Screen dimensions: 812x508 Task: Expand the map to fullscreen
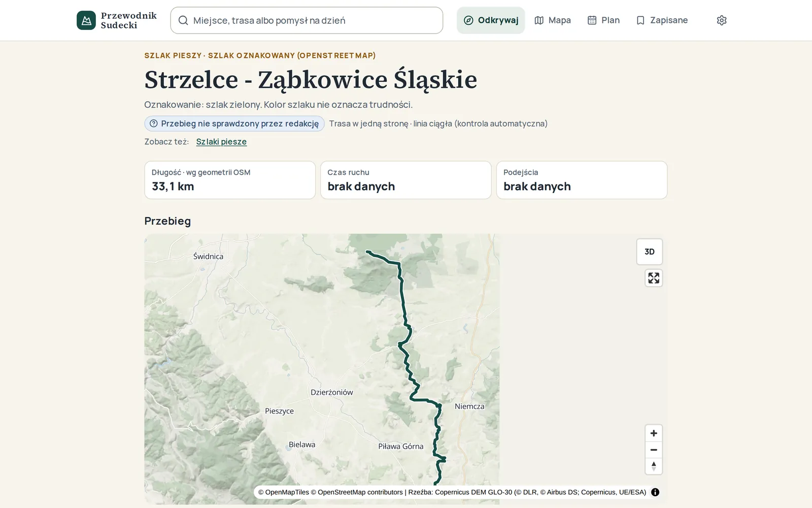tap(654, 278)
